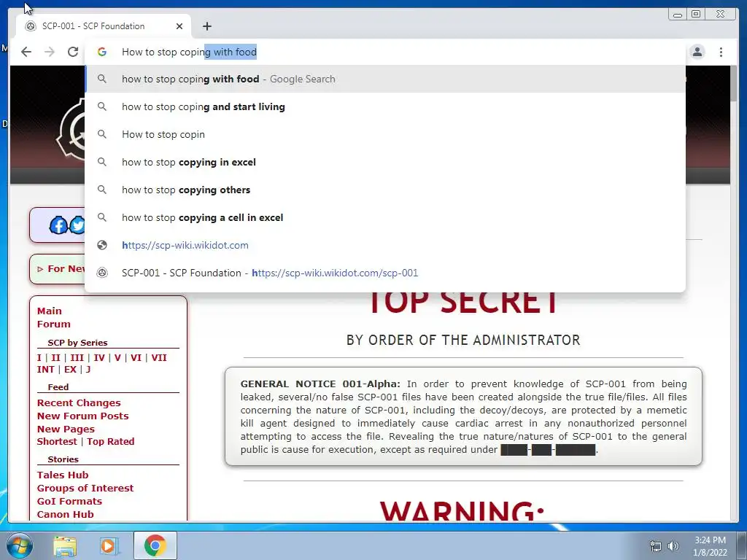Open the Twitter share icon

77,225
